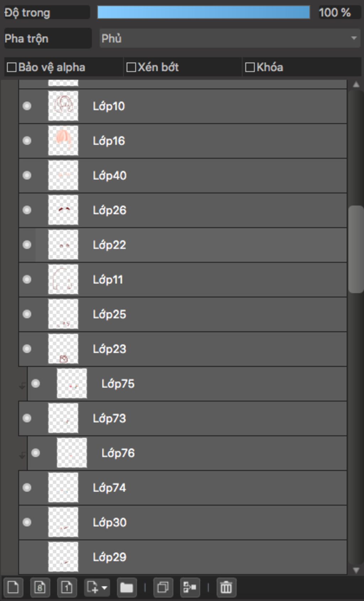The width and height of the screenshot is (364, 601).
Task: Hide layer Lớp16
Action: point(27,141)
